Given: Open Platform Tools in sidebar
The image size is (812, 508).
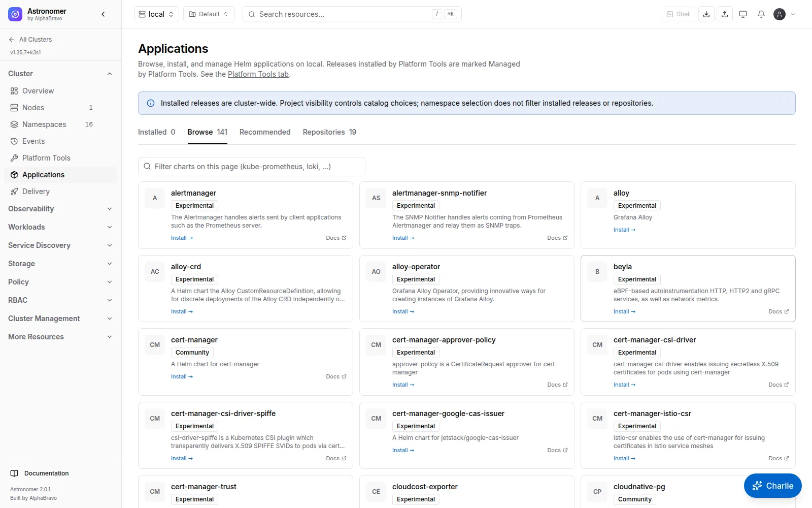Looking at the screenshot, I should pos(60,158).
